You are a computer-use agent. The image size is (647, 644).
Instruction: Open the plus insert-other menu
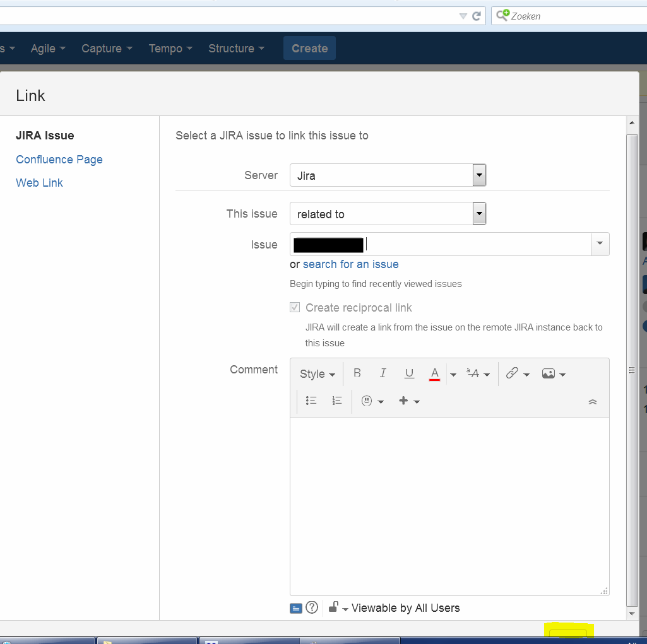[x=409, y=401]
